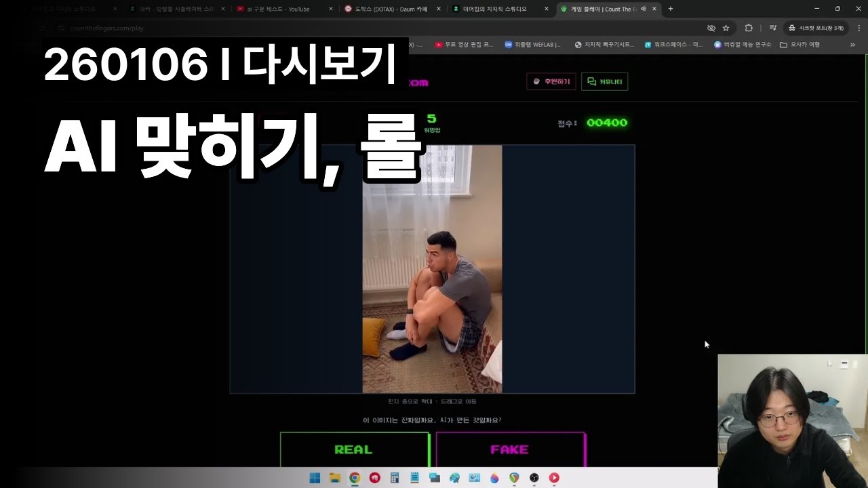
Task: Click the FAKE answer button
Action: pos(510,449)
